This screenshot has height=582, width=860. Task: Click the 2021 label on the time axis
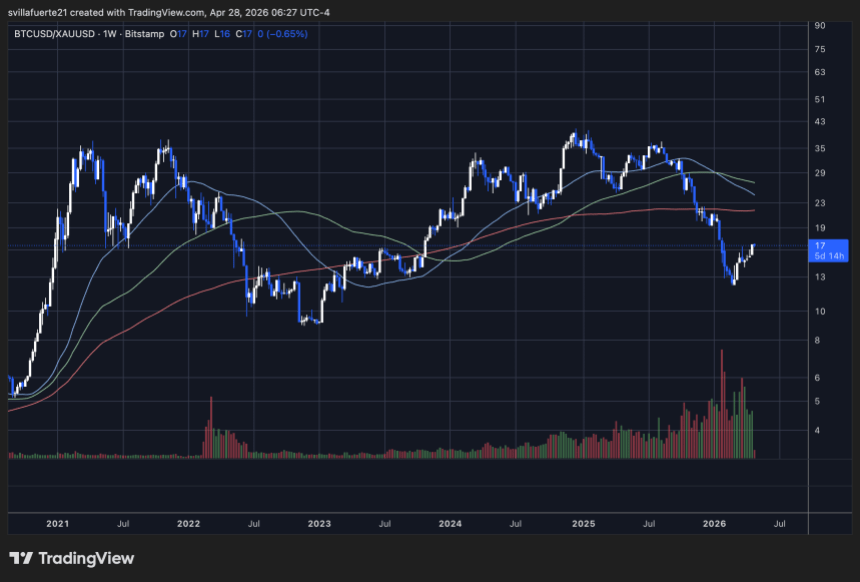(56, 523)
